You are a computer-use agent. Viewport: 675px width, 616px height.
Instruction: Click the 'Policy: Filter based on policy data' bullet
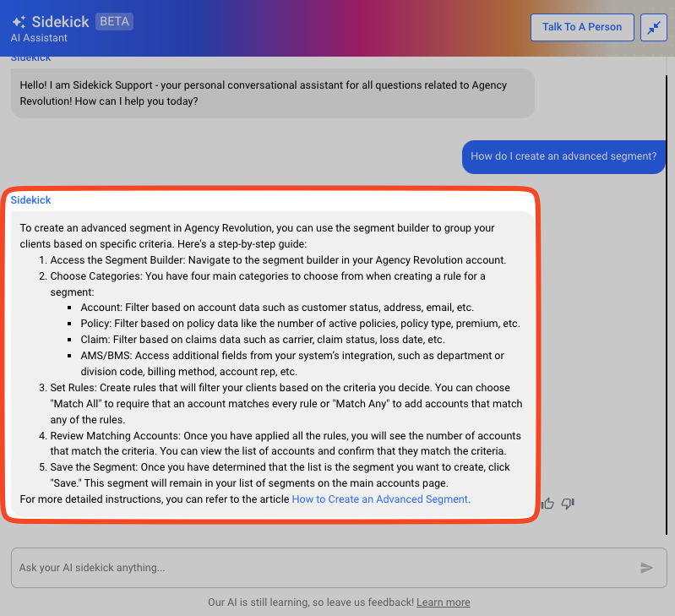coord(300,324)
